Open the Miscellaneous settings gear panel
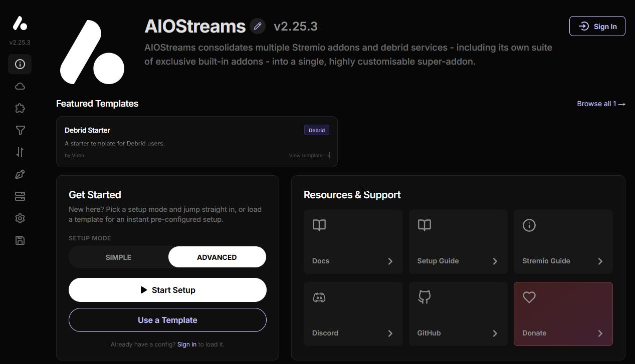Viewport: 635px width, 364px height. 20,218
